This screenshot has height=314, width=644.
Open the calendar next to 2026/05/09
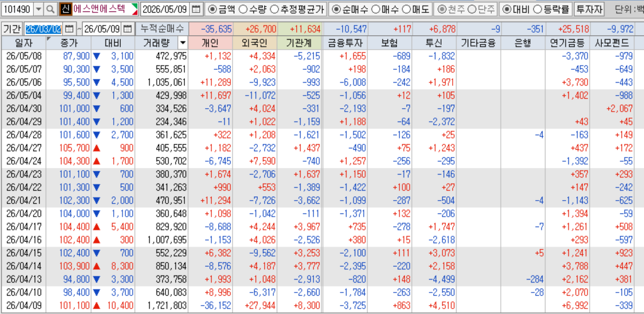197,9
